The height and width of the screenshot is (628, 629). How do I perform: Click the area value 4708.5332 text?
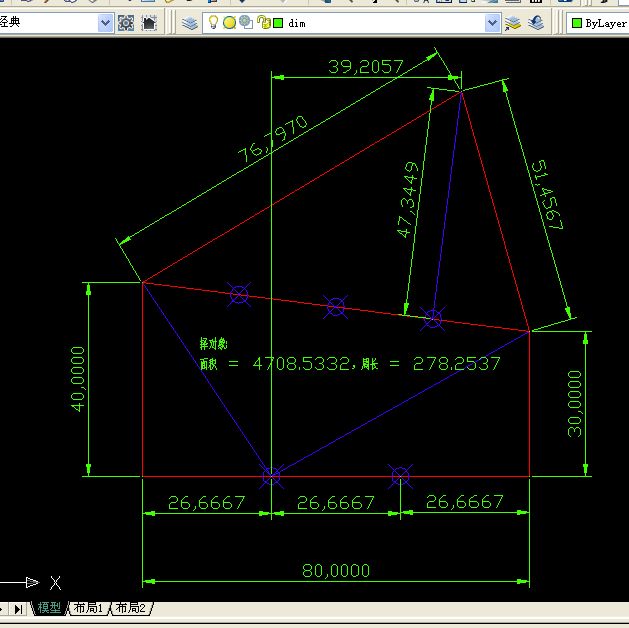pyautogui.click(x=302, y=364)
